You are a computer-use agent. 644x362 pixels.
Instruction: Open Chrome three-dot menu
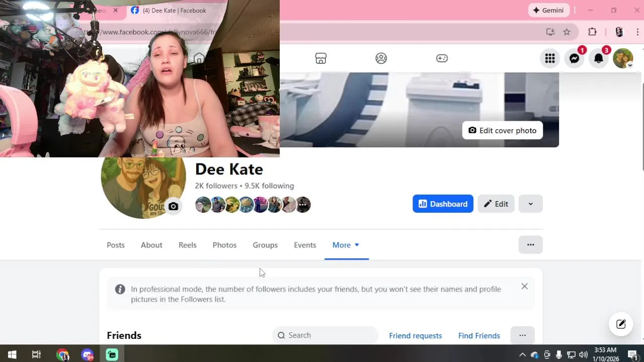(637, 32)
